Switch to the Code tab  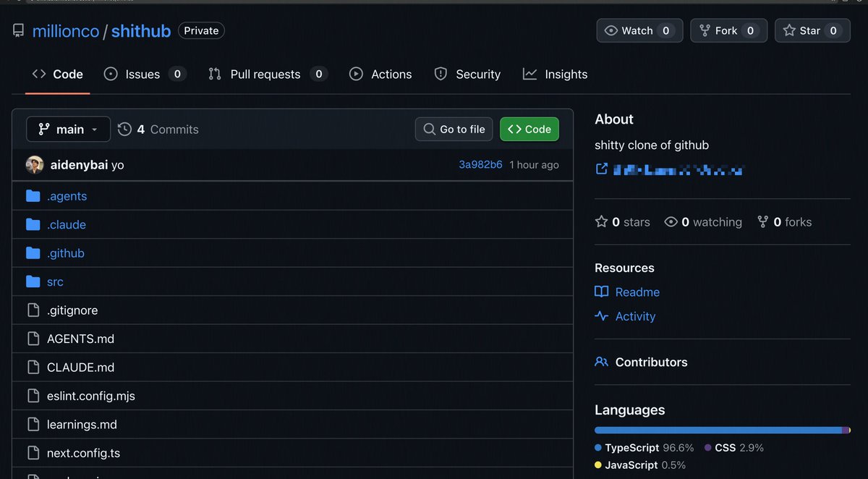pos(58,74)
